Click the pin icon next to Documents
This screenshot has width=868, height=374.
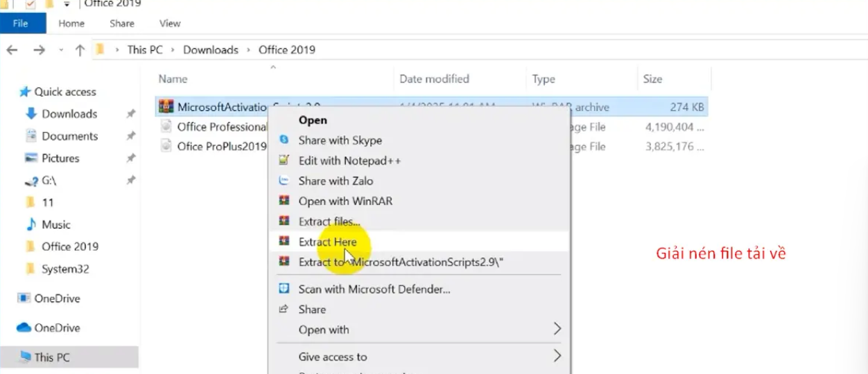130,136
